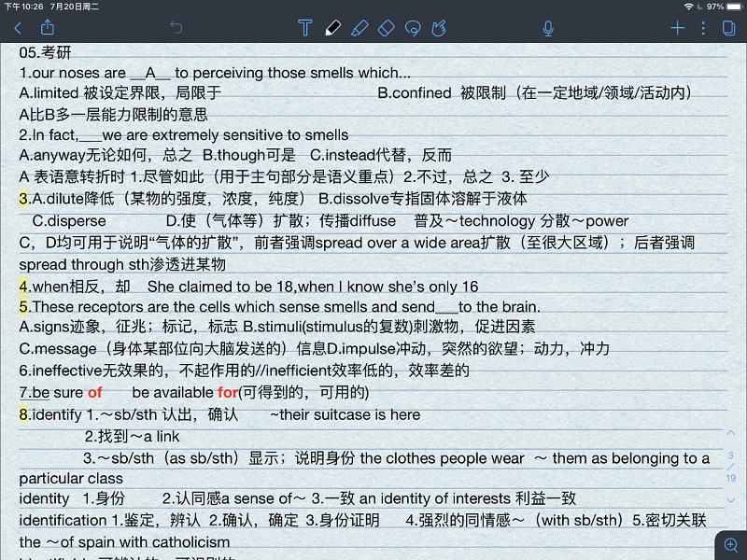Jump to next page with down chevron
Viewport: 747px width, 560px height.
(x=731, y=500)
